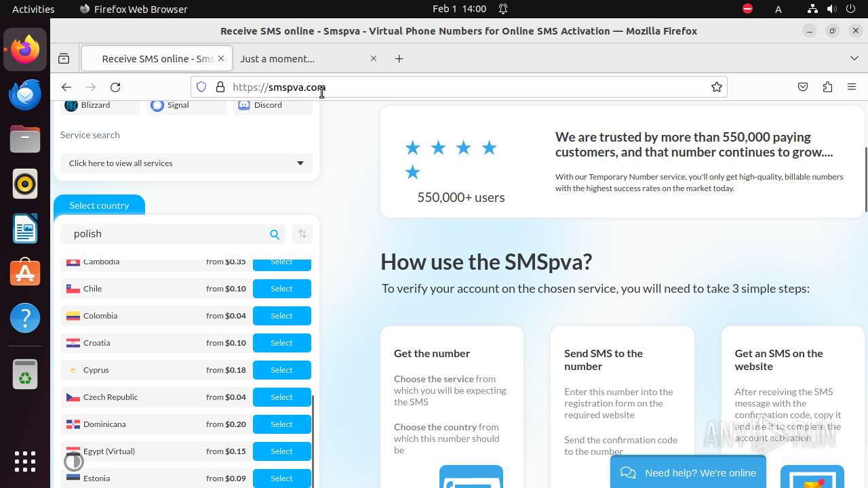Viewport: 868px width, 488px height.
Task: Click Select for Dominicana
Action: [282, 424]
